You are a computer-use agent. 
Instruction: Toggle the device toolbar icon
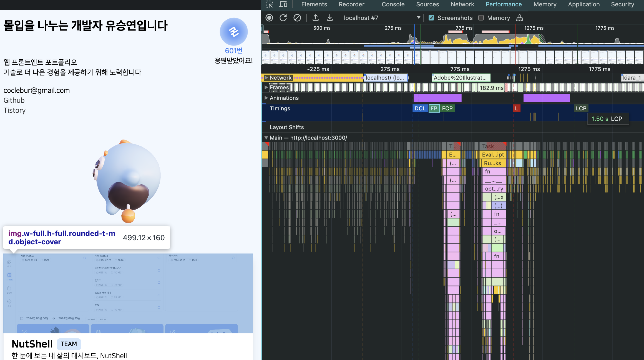pyautogui.click(x=283, y=4)
